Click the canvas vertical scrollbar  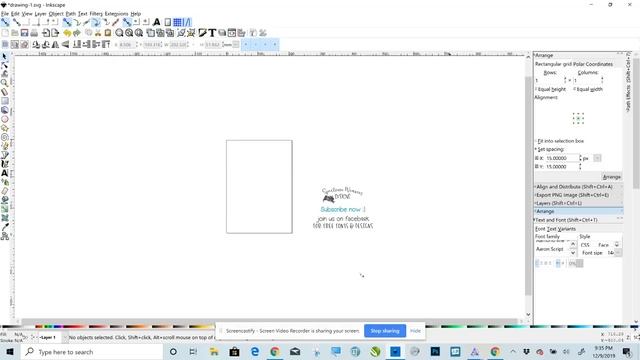[528, 186]
